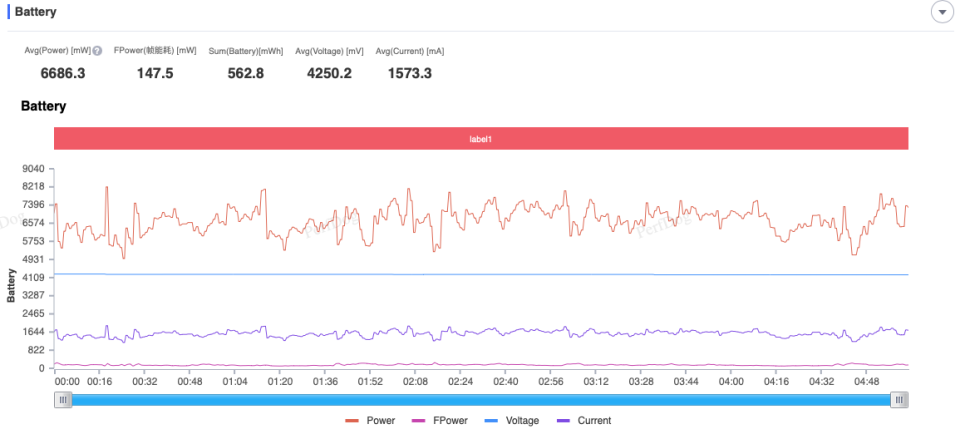Toggle the Voltage series in the legend
Viewport: 960px width, 434px height.
pos(511,421)
